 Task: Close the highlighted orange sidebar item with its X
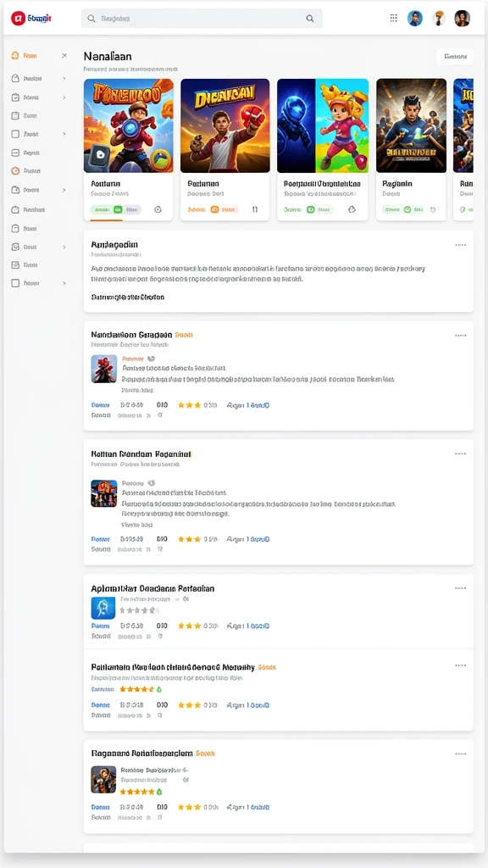[x=64, y=56]
